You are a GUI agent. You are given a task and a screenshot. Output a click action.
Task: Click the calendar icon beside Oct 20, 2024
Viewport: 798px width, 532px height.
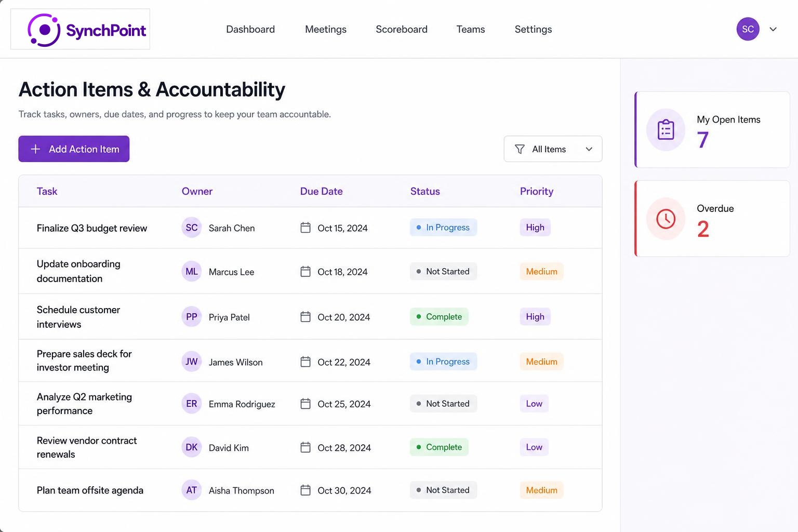(305, 316)
